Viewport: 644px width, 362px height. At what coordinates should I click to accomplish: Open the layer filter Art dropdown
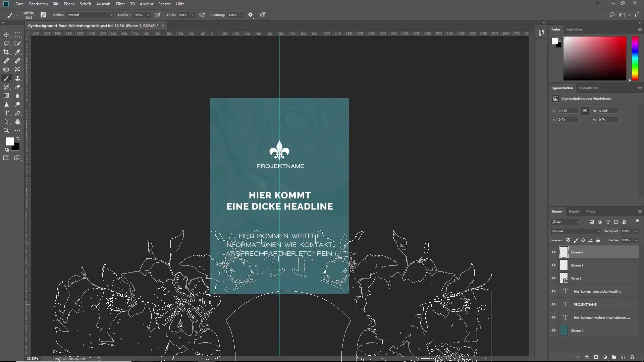(565, 222)
